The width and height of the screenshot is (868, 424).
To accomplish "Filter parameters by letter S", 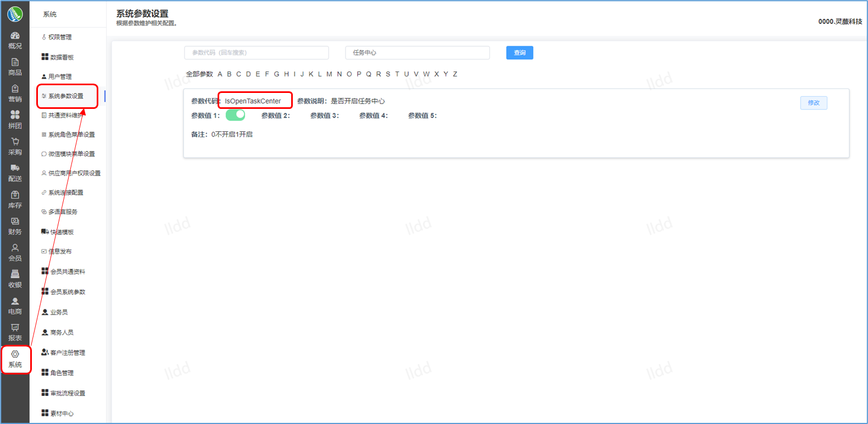I will coord(388,74).
